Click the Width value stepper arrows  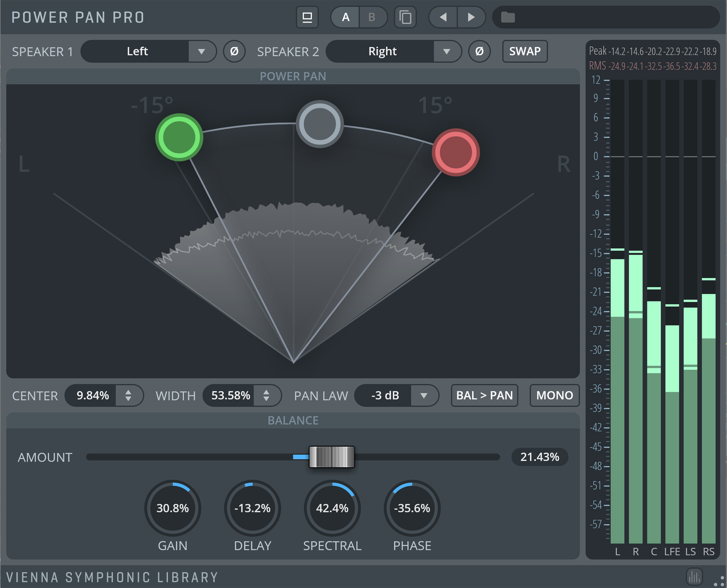point(266,395)
